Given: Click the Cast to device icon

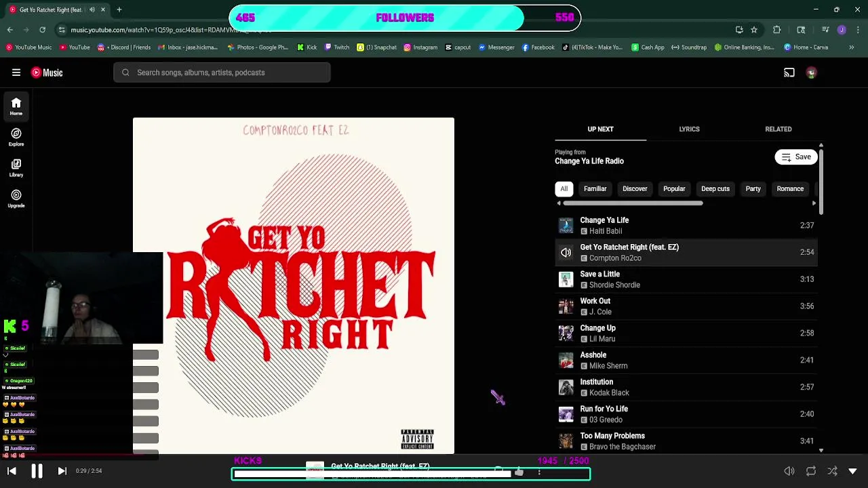Looking at the screenshot, I should tap(789, 73).
